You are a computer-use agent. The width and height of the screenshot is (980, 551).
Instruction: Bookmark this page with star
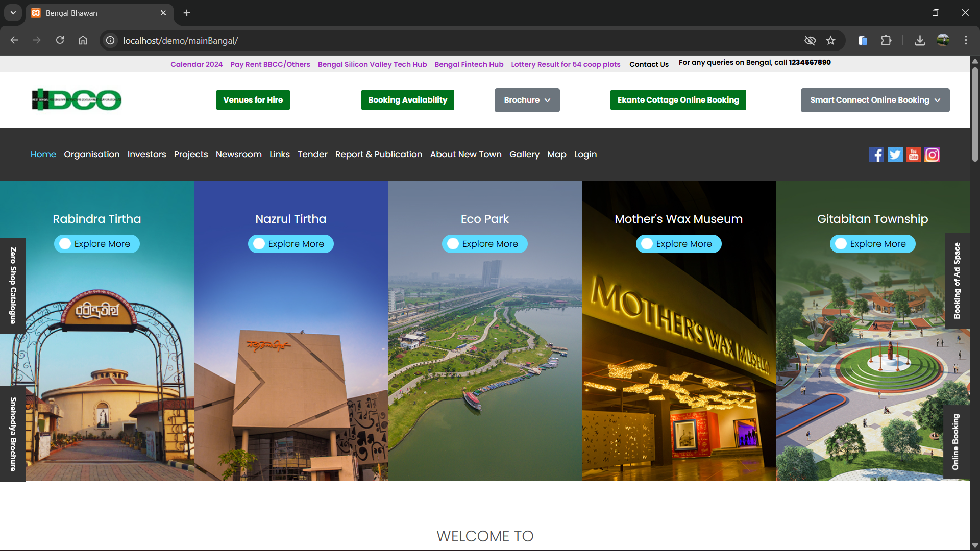click(x=830, y=40)
